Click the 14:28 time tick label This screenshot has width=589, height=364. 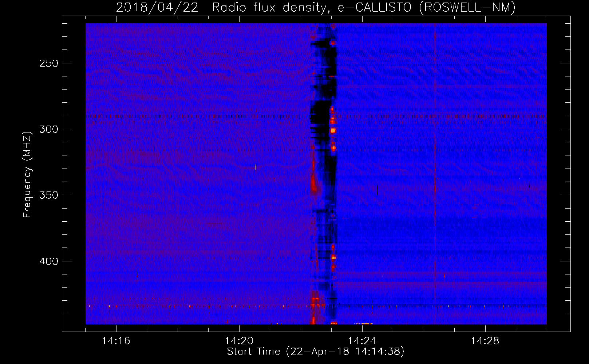point(485,341)
